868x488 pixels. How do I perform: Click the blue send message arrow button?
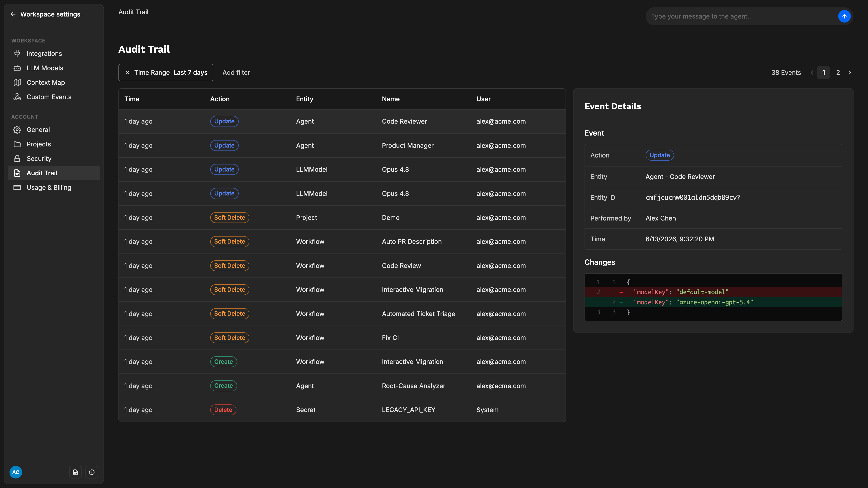(844, 16)
